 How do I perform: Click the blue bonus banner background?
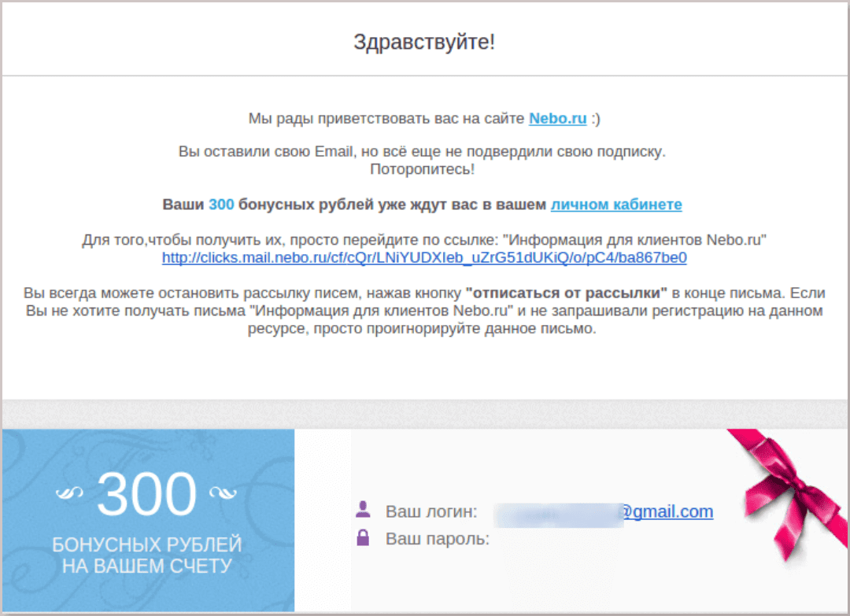[147, 521]
